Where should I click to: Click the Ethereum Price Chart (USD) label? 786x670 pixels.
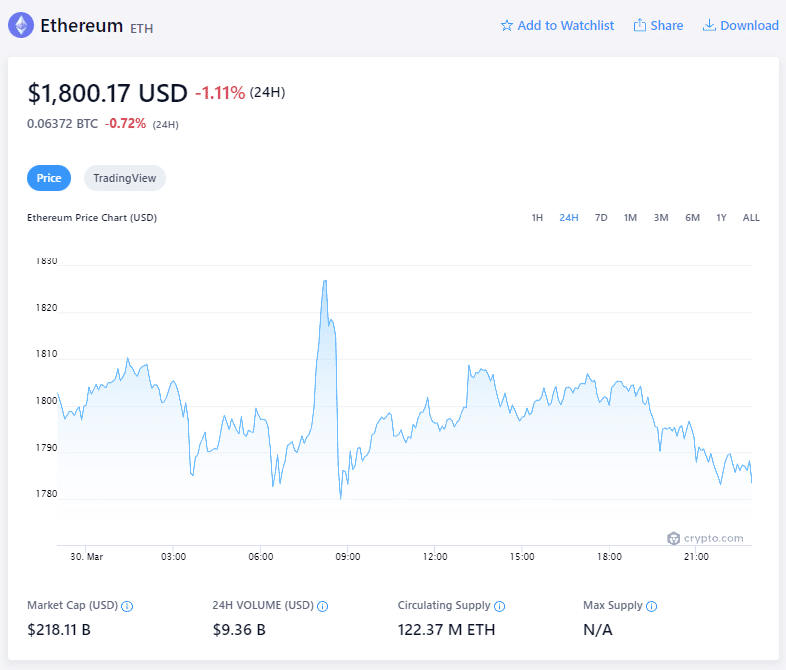92,217
